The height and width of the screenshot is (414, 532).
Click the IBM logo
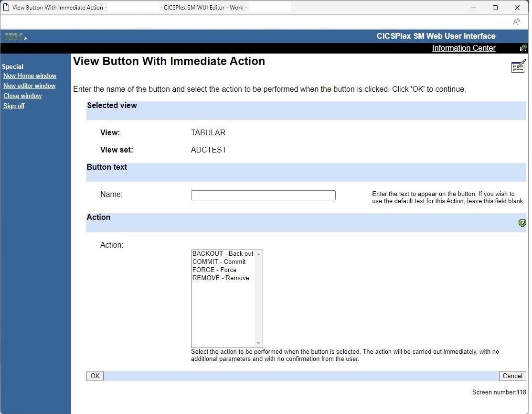click(15, 36)
